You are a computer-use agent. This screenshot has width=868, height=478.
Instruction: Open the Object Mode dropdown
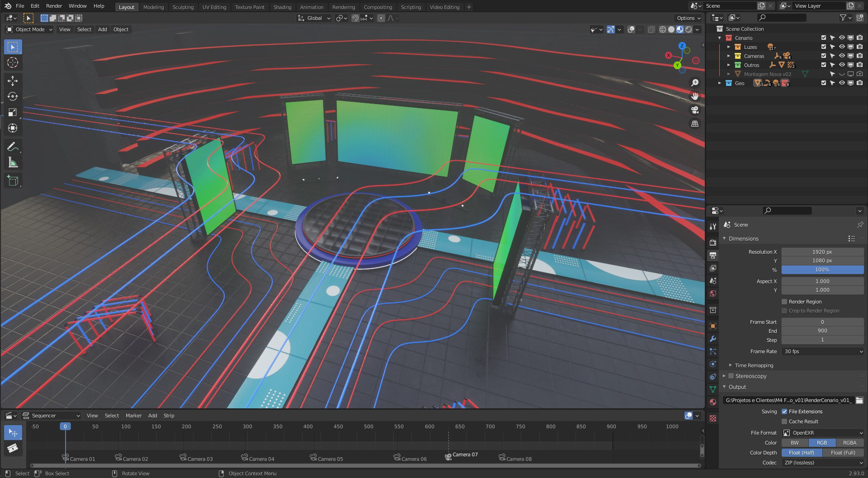29,29
